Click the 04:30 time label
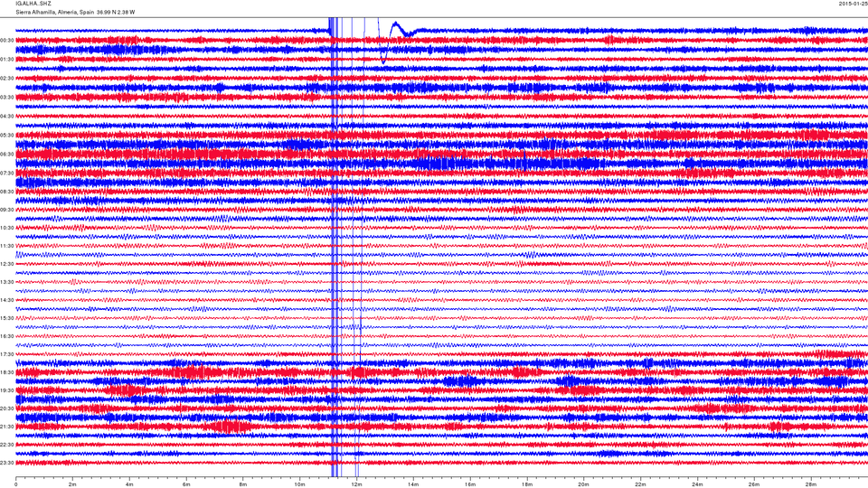The image size is (868, 488). click(x=7, y=117)
